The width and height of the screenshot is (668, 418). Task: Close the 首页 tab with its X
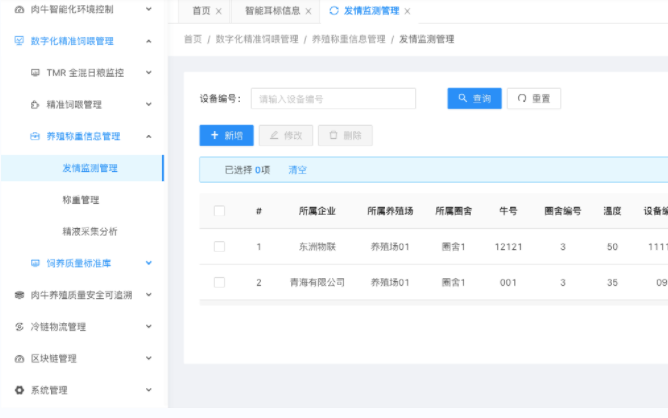pyautogui.click(x=219, y=11)
